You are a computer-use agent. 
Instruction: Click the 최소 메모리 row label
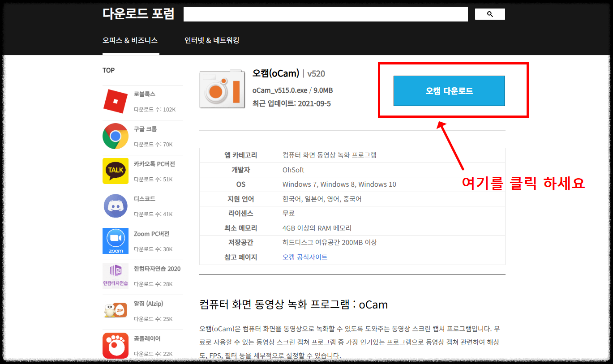tap(241, 228)
